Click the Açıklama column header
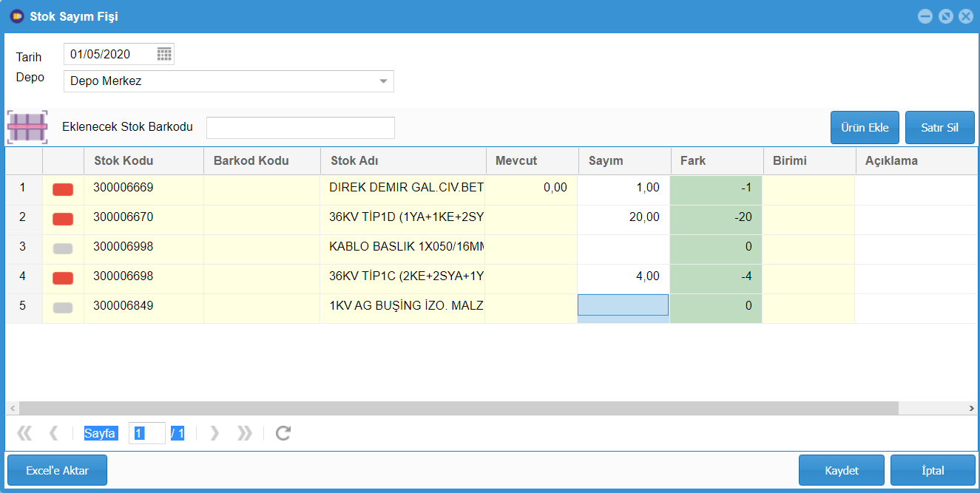 [917, 160]
